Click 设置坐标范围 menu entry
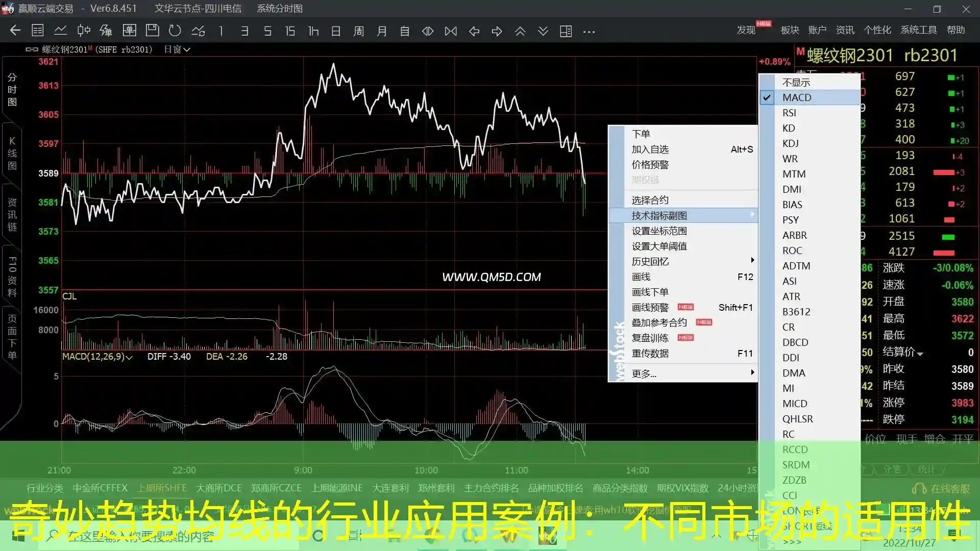 tap(683, 231)
